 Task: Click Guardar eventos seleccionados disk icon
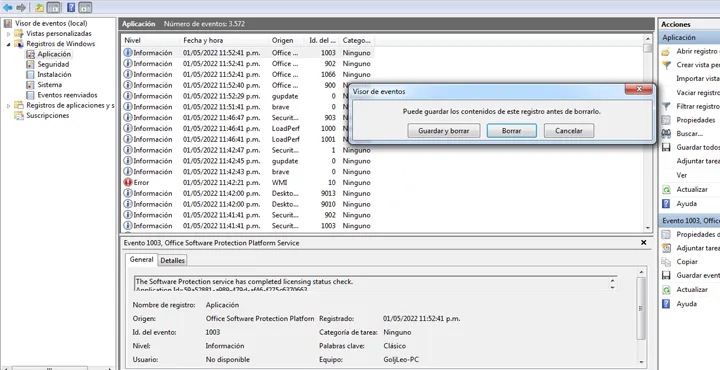pos(666,276)
